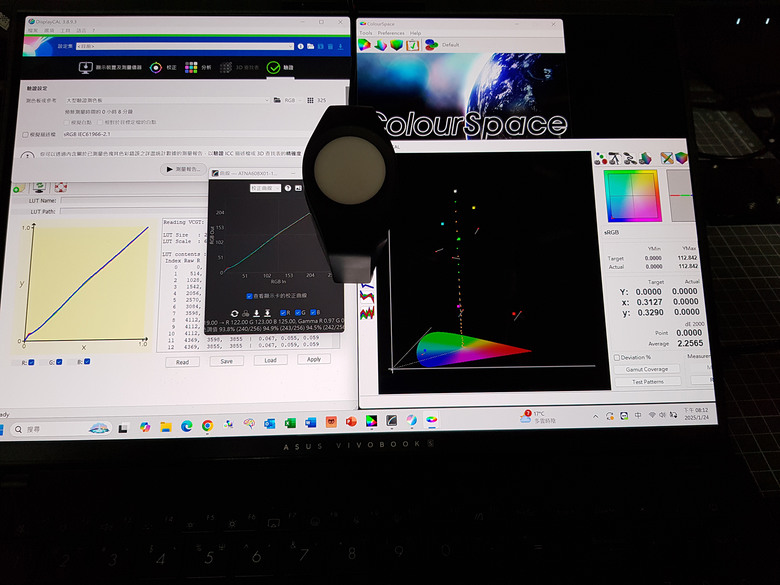Viewport: 780px width, 585px height.
Task: Open the ? help menu in DisplayCAL
Action: (94, 30)
